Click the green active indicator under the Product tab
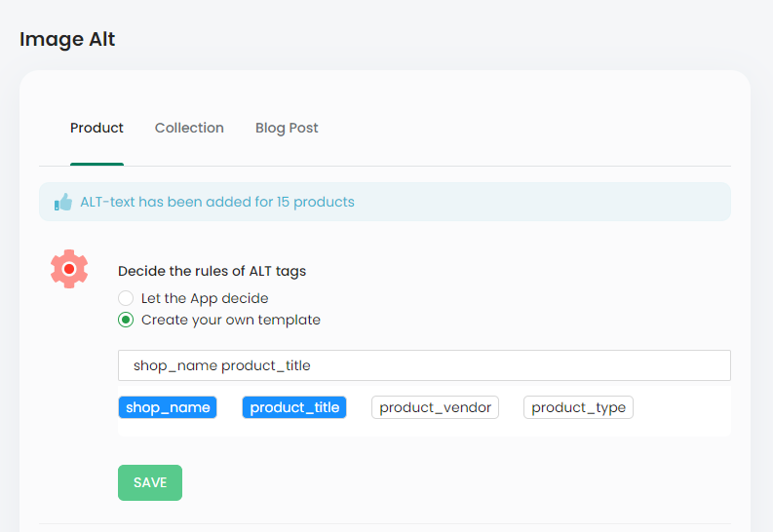Screen dimensions: 773x532 pyautogui.click(x=97, y=164)
